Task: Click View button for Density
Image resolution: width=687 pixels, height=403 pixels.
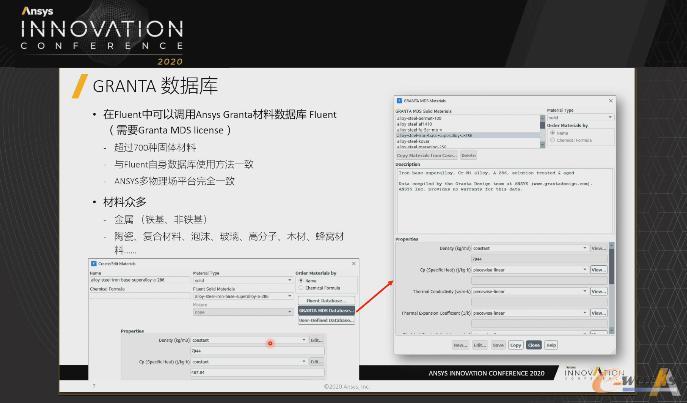Action: [x=598, y=248]
